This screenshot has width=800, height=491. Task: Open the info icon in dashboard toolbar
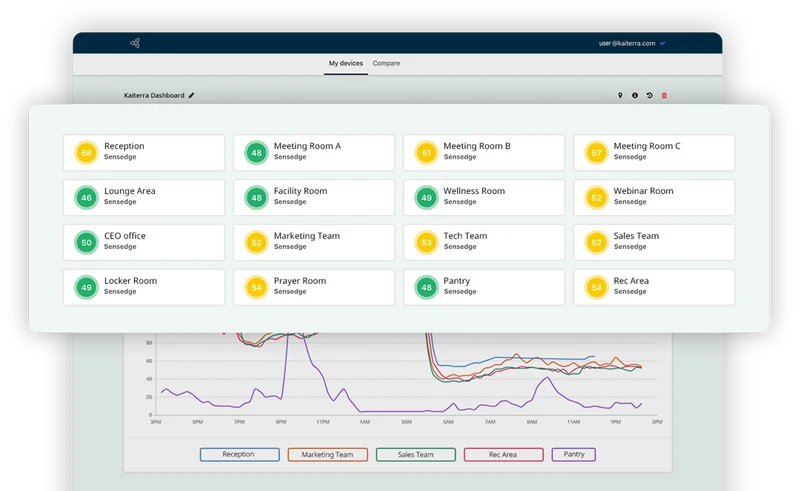(635, 95)
